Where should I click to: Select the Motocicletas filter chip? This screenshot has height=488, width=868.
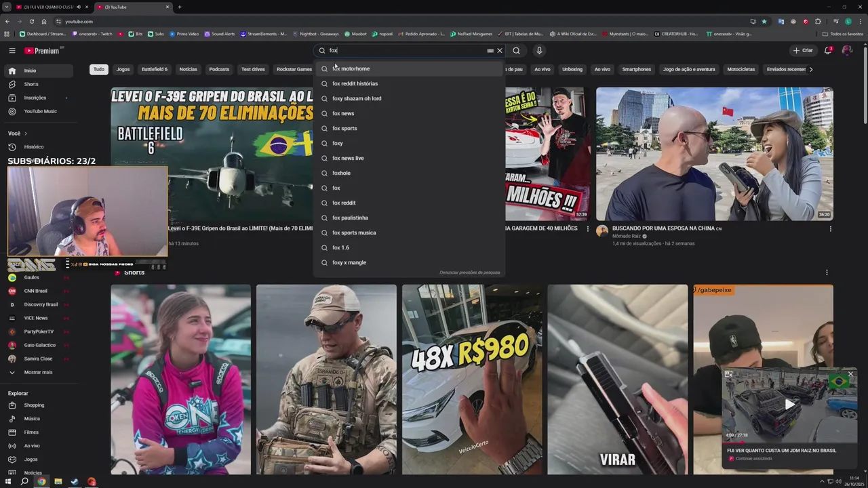tap(741, 69)
